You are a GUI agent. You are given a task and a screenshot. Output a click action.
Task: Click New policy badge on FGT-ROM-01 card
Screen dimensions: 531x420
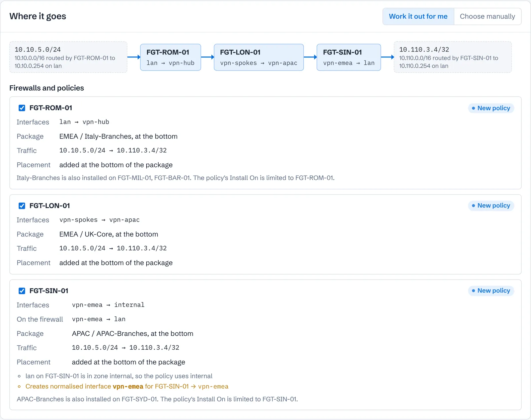click(x=491, y=108)
